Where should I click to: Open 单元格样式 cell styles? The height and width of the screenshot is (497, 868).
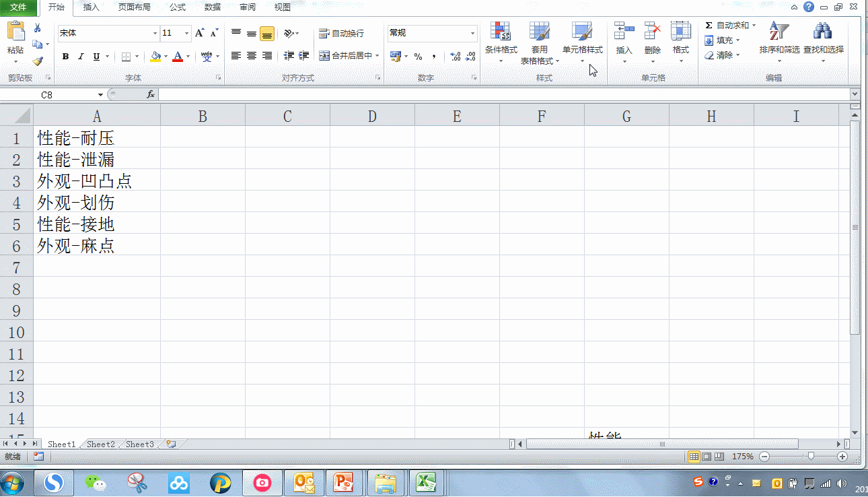pos(583,42)
